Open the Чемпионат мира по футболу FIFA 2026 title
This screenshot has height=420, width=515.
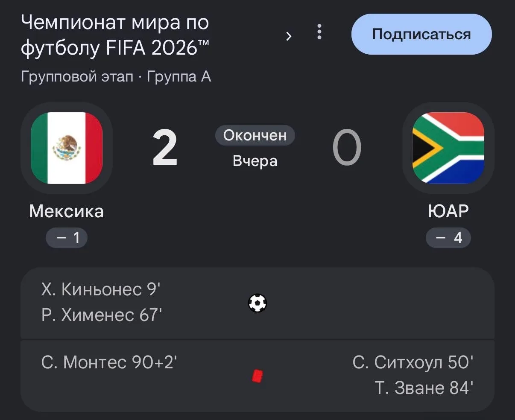click(115, 35)
